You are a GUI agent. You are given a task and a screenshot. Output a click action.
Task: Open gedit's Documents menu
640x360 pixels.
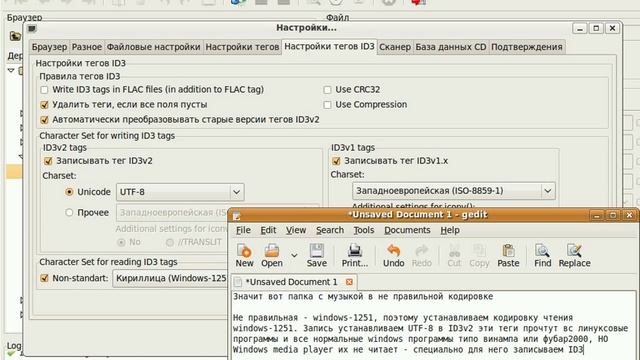pyautogui.click(x=407, y=230)
